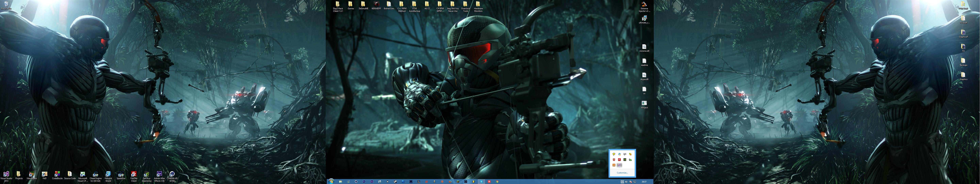The height and width of the screenshot is (184, 980).
Task: Click the red shield tray icon
Action: (614, 160)
